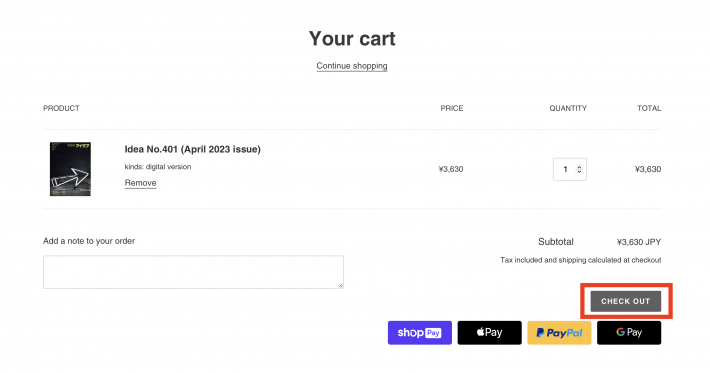Click the CHECK OUT button
The height and width of the screenshot is (373, 710).
(626, 301)
